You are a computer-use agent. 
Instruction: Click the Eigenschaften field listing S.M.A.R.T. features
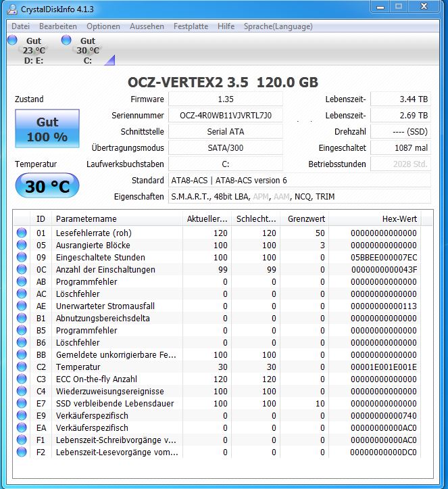(300, 196)
